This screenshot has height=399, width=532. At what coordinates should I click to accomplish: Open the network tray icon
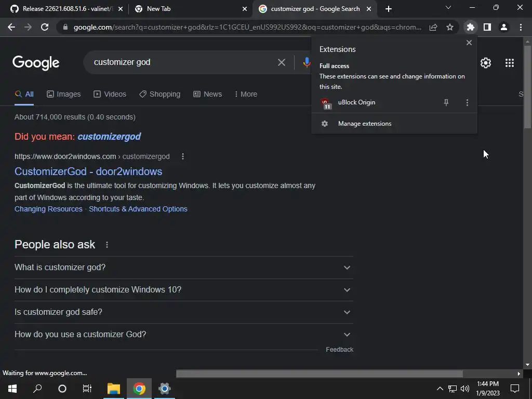(453, 389)
